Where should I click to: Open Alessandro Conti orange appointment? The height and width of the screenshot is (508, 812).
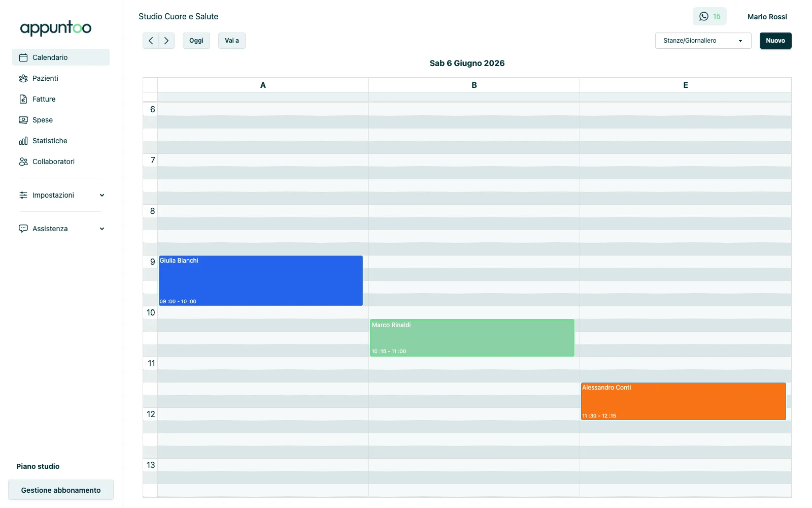point(684,401)
